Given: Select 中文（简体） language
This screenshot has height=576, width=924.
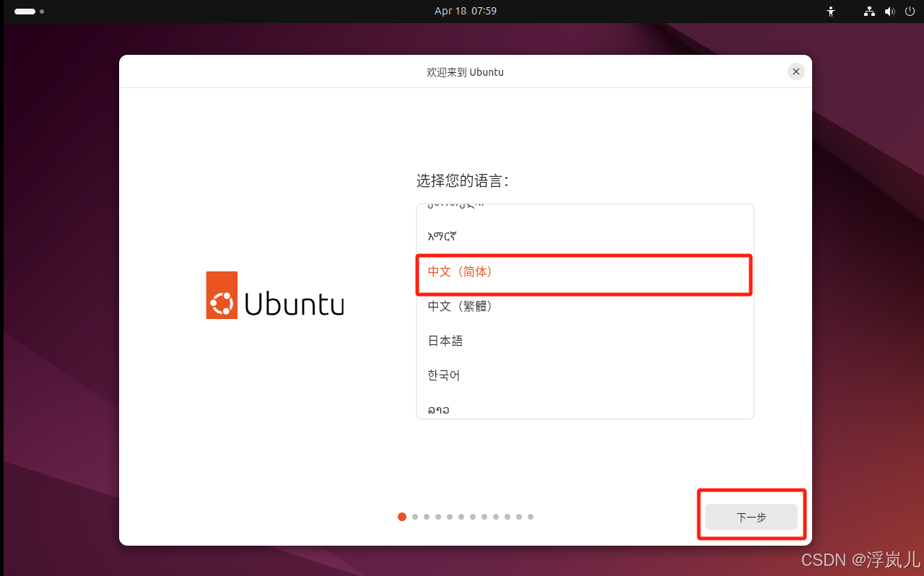Looking at the screenshot, I should click(x=585, y=272).
